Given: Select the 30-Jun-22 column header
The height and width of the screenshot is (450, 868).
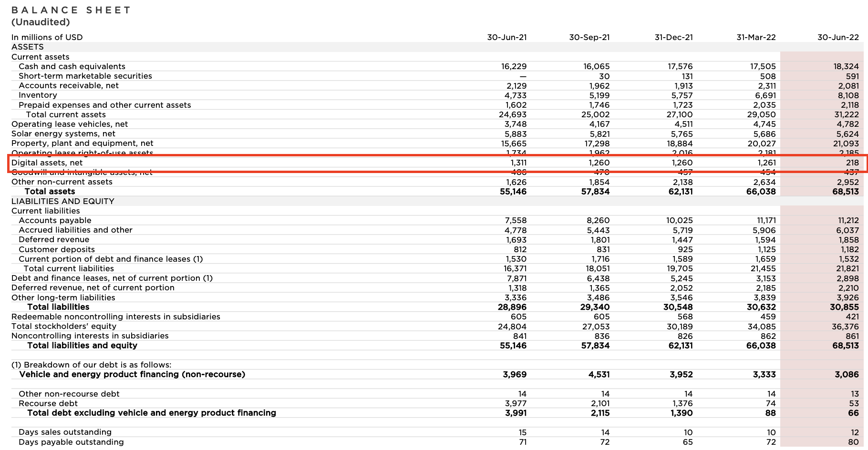Looking at the screenshot, I should pos(838,37).
